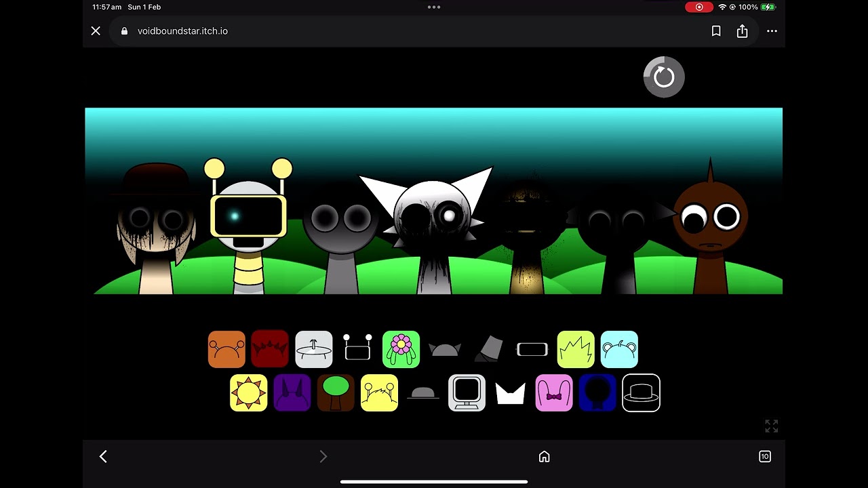Tap the brown character with antenna spike

(710, 227)
